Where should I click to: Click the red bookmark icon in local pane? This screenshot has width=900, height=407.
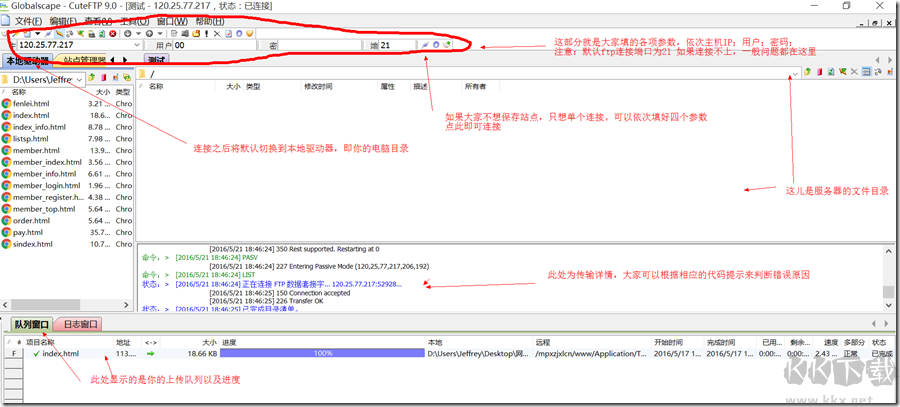[103, 77]
